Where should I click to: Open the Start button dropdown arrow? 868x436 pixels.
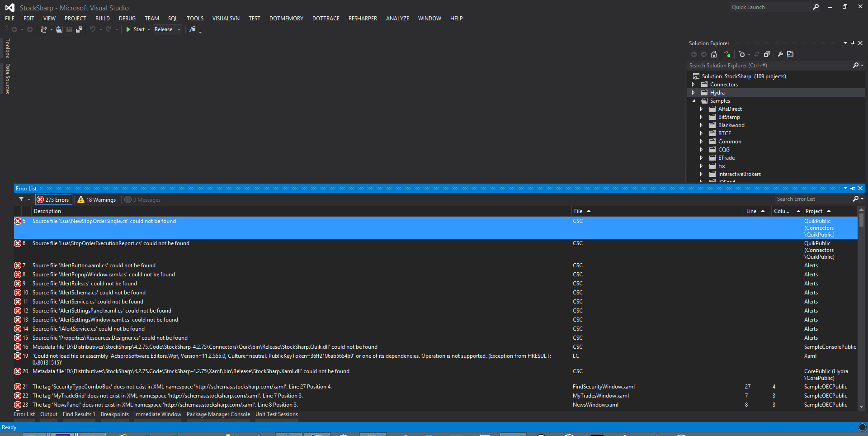point(149,29)
